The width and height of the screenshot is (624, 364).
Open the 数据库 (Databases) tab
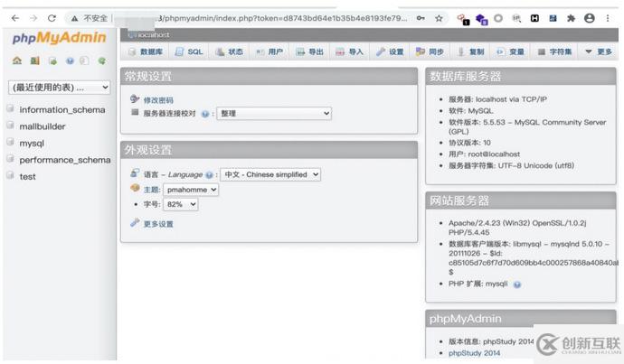146,51
